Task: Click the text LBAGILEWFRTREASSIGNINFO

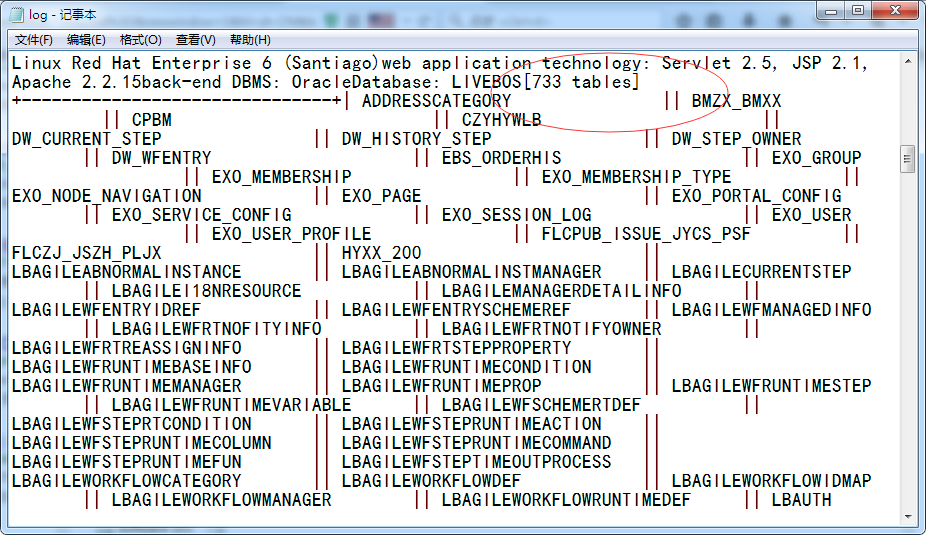Action: (x=126, y=347)
